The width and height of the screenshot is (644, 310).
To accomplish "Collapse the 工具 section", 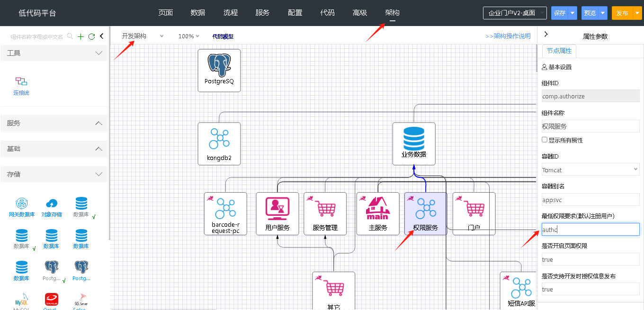I will (54, 53).
